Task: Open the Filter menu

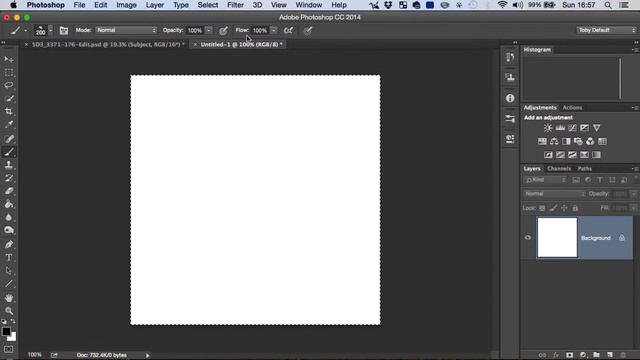Action: 235,5
